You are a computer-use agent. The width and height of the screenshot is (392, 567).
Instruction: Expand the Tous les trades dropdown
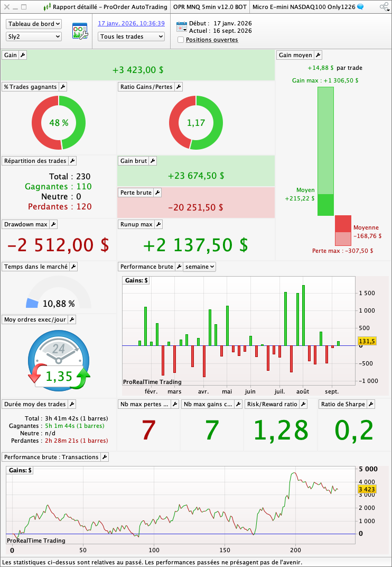pyautogui.click(x=131, y=36)
